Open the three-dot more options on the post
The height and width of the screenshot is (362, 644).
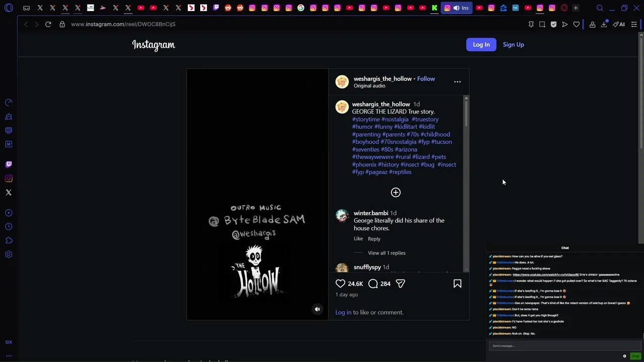coord(457,81)
